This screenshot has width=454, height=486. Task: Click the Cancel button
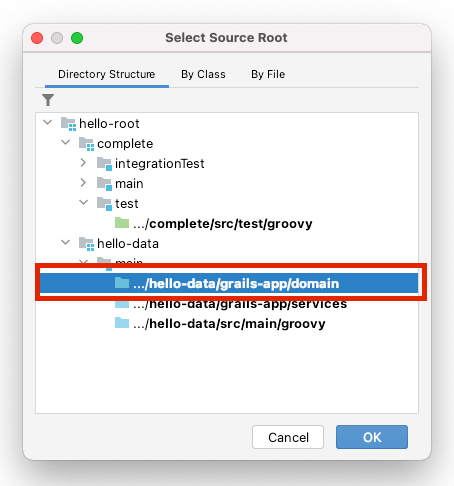coord(288,437)
